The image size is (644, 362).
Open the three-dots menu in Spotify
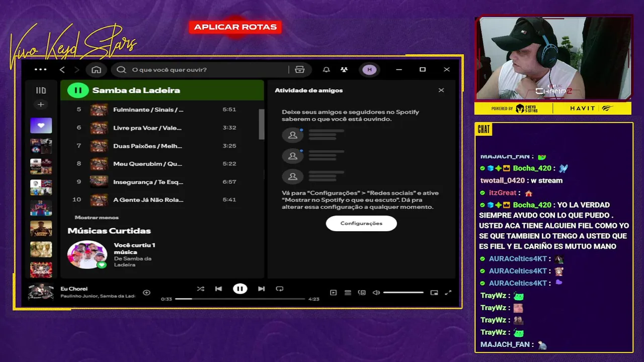tap(40, 69)
